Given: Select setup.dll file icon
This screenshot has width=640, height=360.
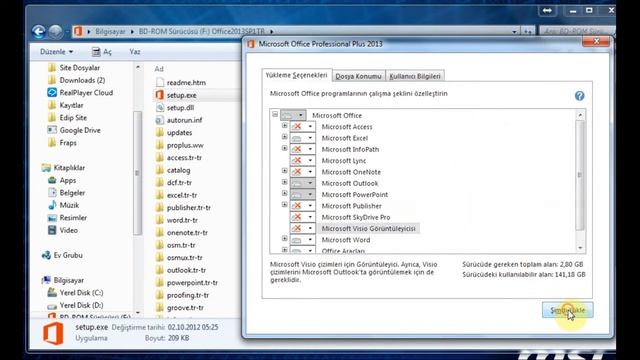Looking at the screenshot, I should [x=160, y=108].
